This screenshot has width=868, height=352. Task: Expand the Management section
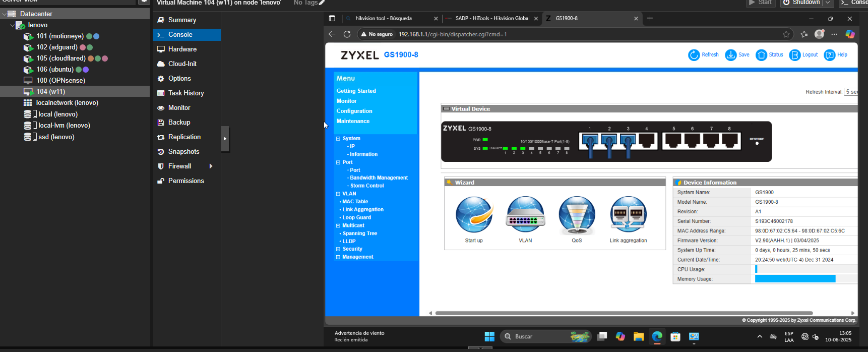(x=338, y=257)
